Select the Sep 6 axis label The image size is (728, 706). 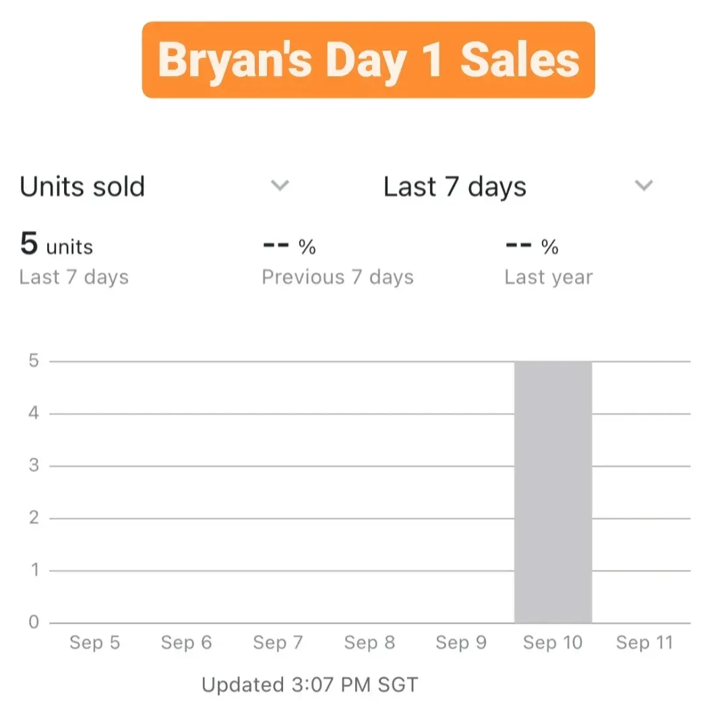click(187, 643)
